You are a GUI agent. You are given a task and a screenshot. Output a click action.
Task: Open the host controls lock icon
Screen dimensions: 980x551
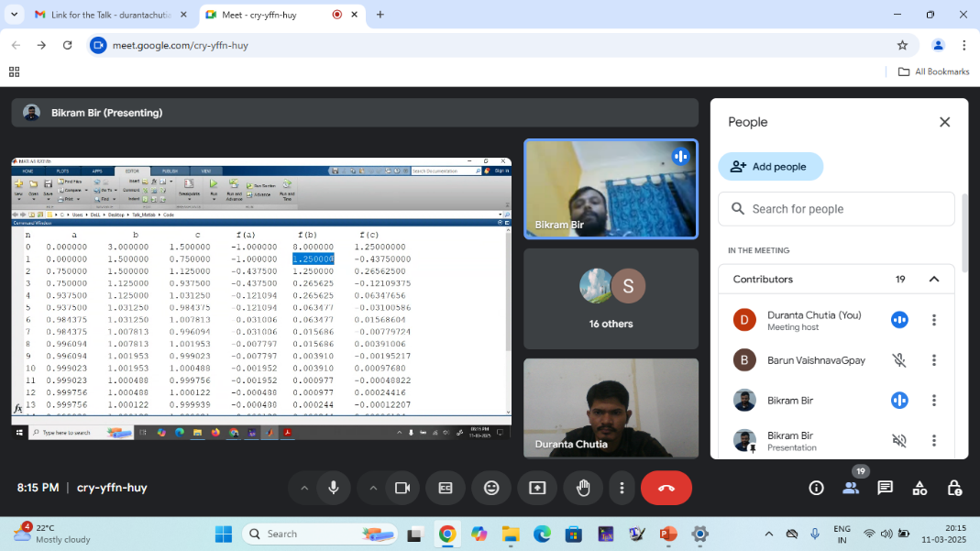[953, 488]
